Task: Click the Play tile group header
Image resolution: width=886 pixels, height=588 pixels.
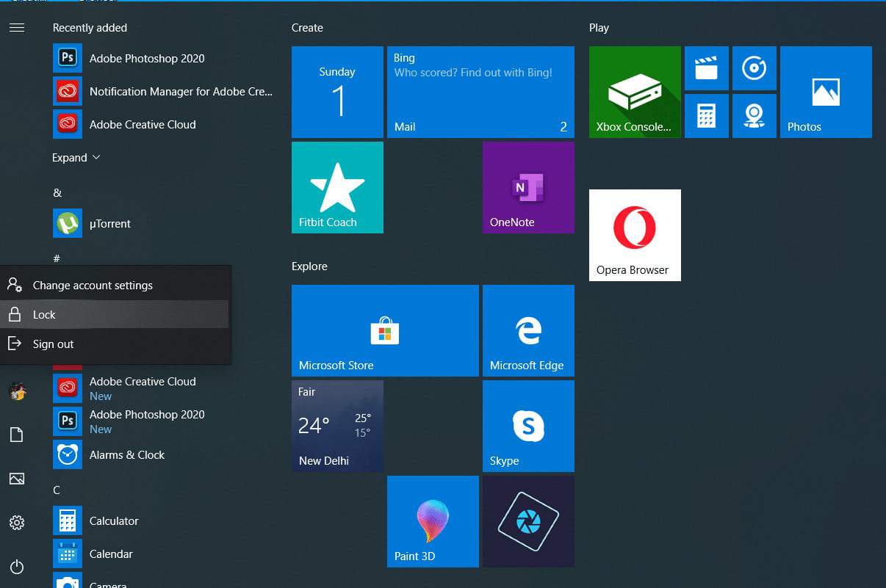Action: [x=599, y=28]
